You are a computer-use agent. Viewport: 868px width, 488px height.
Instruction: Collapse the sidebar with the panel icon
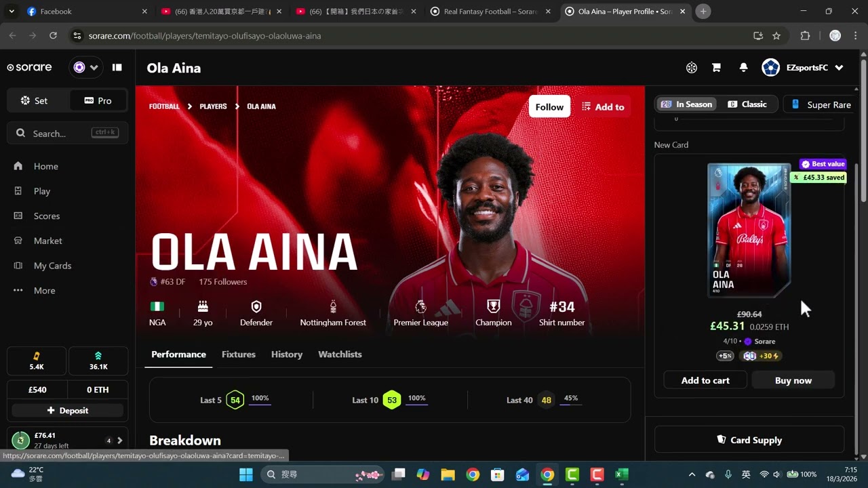coord(117,67)
